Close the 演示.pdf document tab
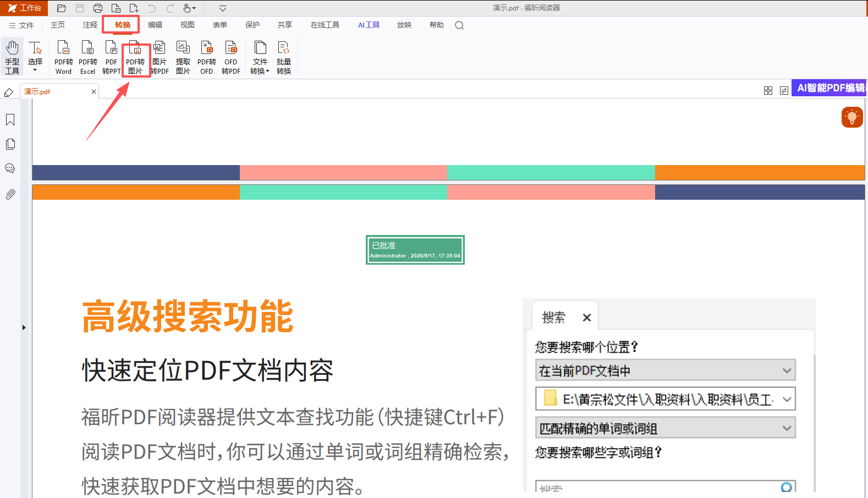 point(94,91)
